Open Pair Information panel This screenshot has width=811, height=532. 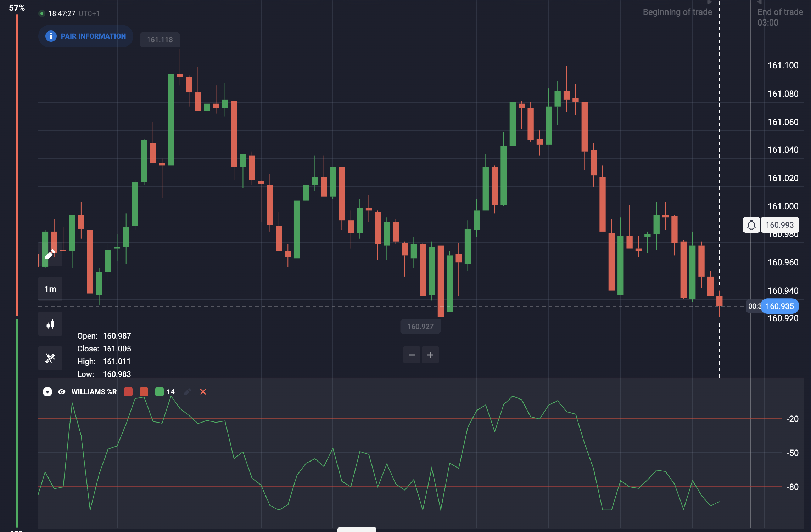(86, 36)
